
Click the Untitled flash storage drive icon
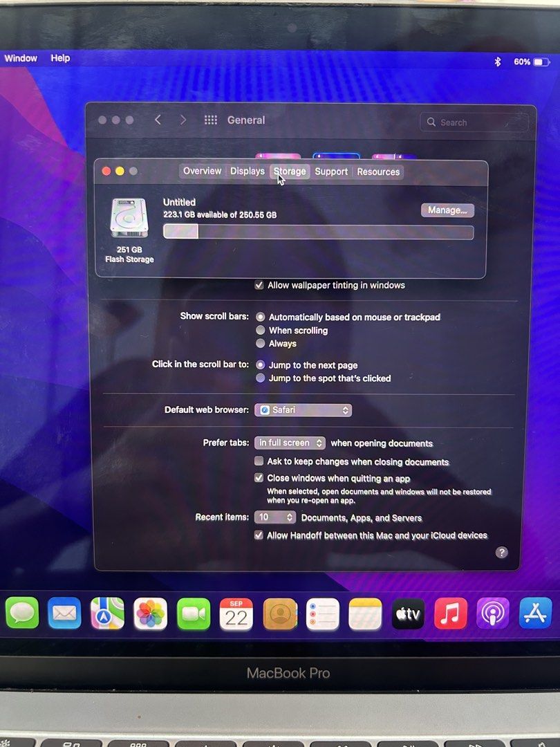[x=129, y=218]
